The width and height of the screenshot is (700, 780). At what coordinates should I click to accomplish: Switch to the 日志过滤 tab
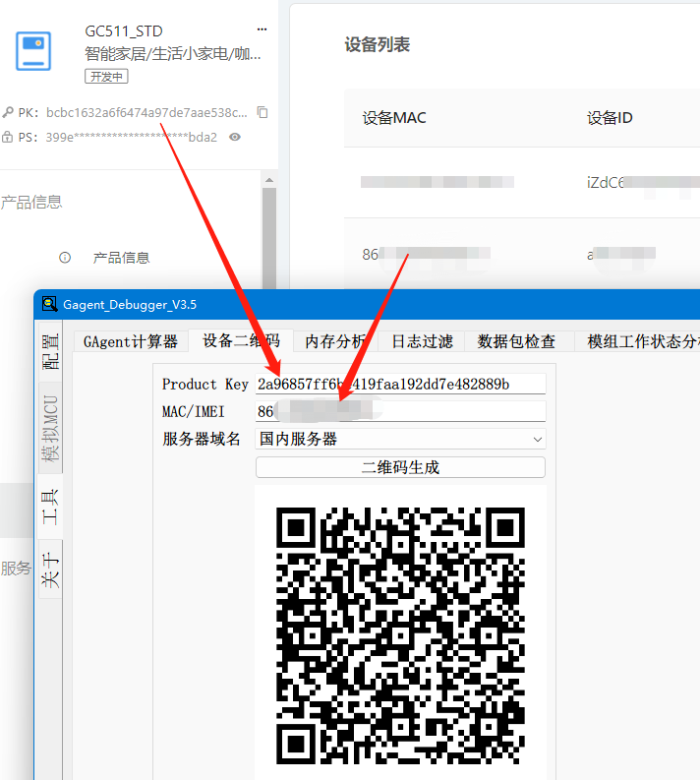point(422,341)
